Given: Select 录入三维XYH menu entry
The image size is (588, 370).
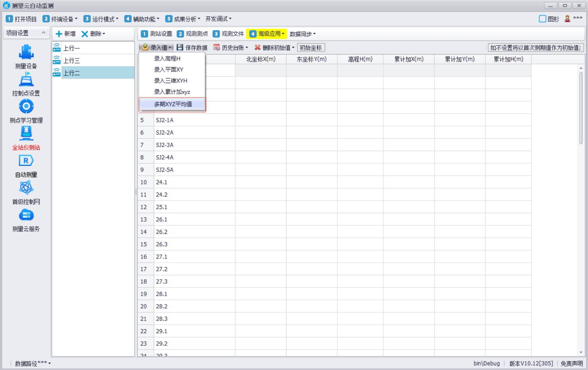Looking at the screenshot, I should [170, 81].
